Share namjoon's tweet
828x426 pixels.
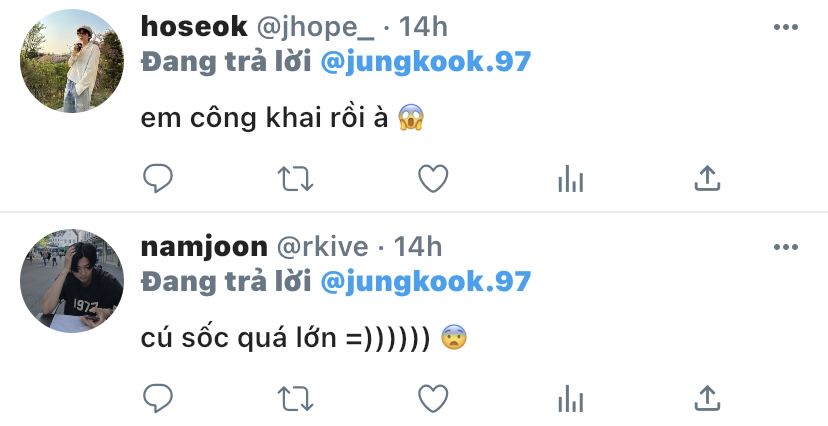coord(707,397)
